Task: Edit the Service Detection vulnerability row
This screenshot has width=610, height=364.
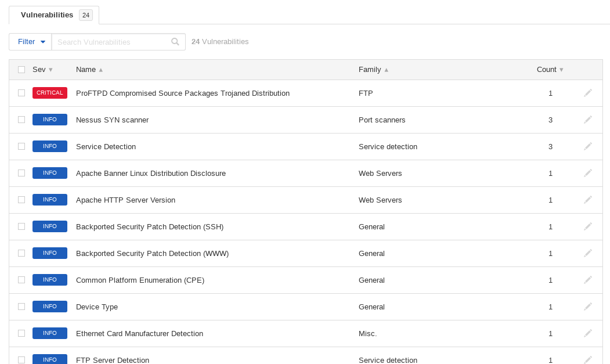Action: 588,146
